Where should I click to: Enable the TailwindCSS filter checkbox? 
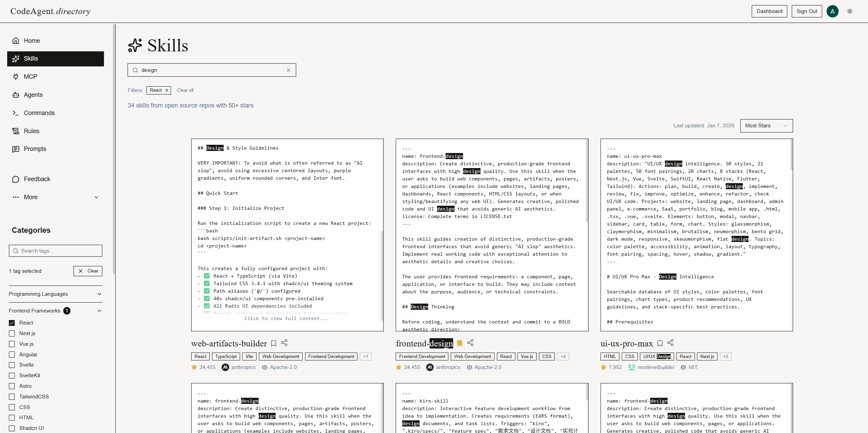point(12,396)
